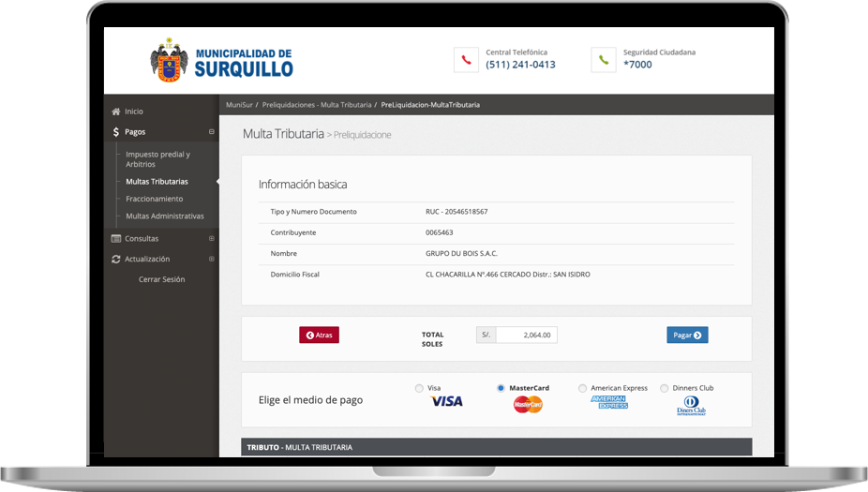Image resolution: width=868 pixels, height=492 pixels.
Task: Click the Diners Club logo
Action: [691, 406]
